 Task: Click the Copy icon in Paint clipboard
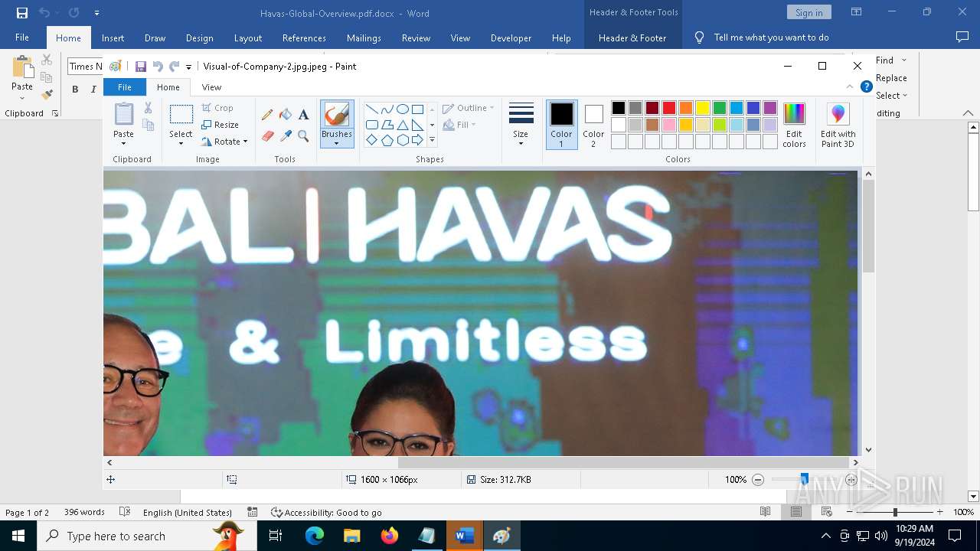point(148,125)
